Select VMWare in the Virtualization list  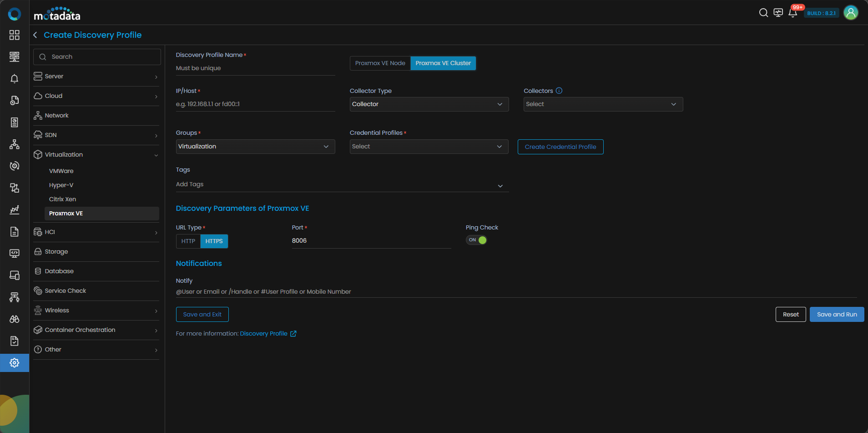pyautogui.click(x=61, y=171)
